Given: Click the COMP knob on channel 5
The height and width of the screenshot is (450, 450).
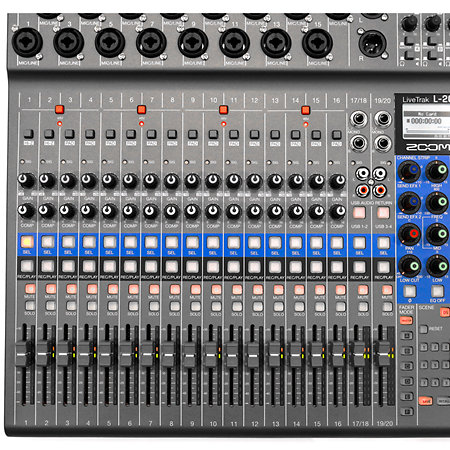Looking at the screenshot, I should coord(109,211).
